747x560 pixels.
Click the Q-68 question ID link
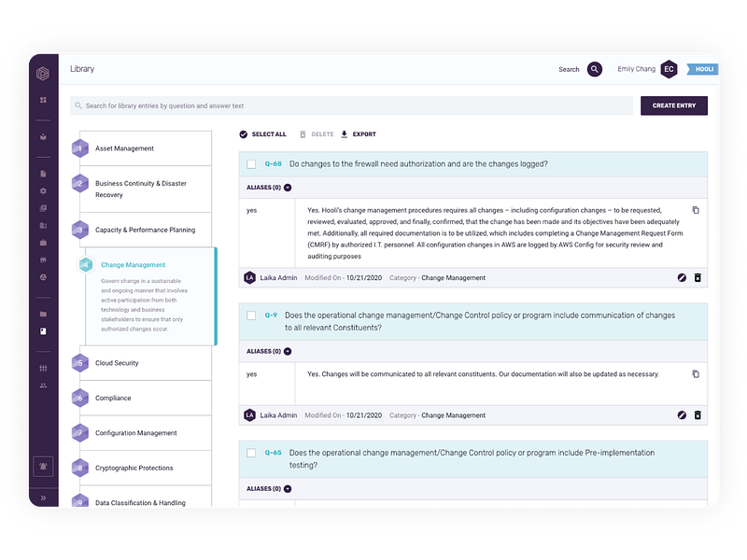(273, 164)
